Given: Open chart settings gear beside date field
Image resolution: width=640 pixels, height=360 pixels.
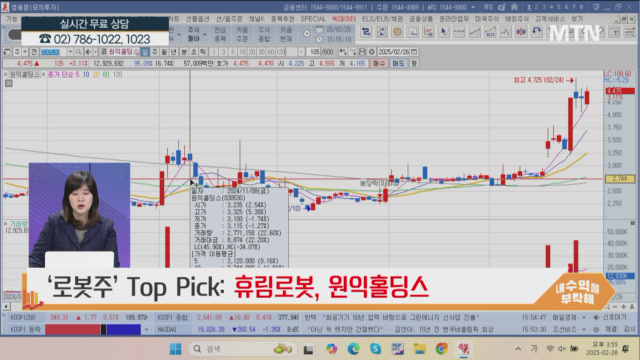Looking at the screenshot, I should coord(371,52).
